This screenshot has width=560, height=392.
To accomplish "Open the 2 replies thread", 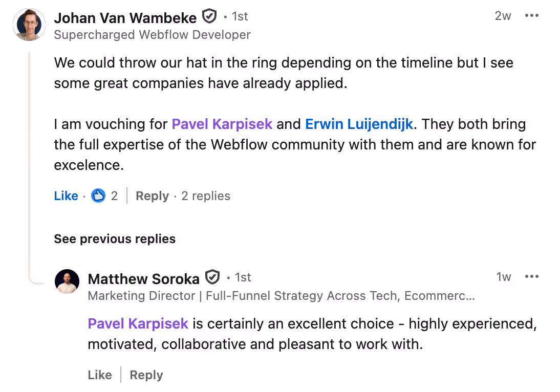I will [205, 195].
